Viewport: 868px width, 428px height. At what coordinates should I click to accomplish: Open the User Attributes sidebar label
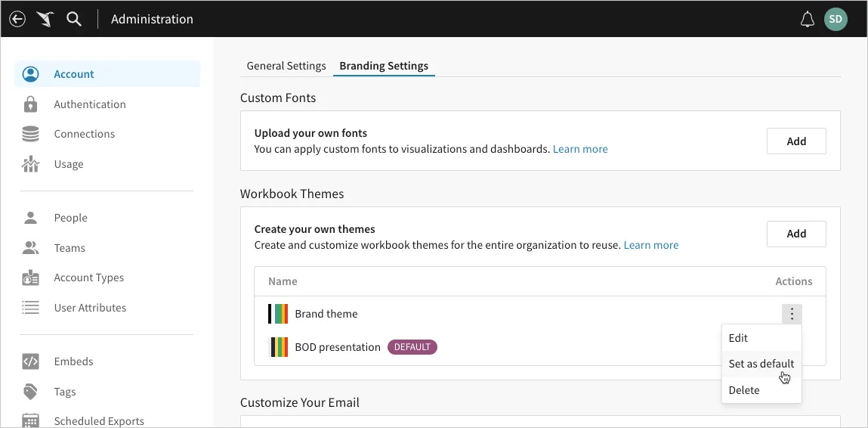click(x=90, y=308)
